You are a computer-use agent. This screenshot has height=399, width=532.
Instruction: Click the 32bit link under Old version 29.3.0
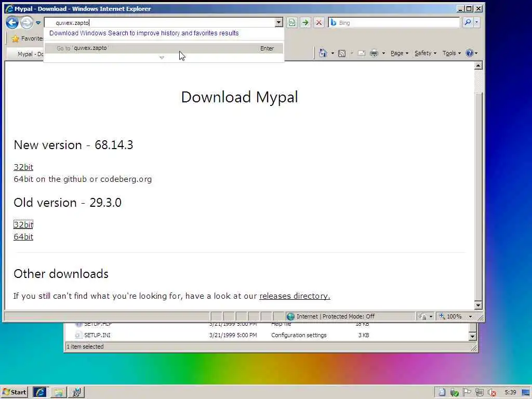(x=23, y=224)
